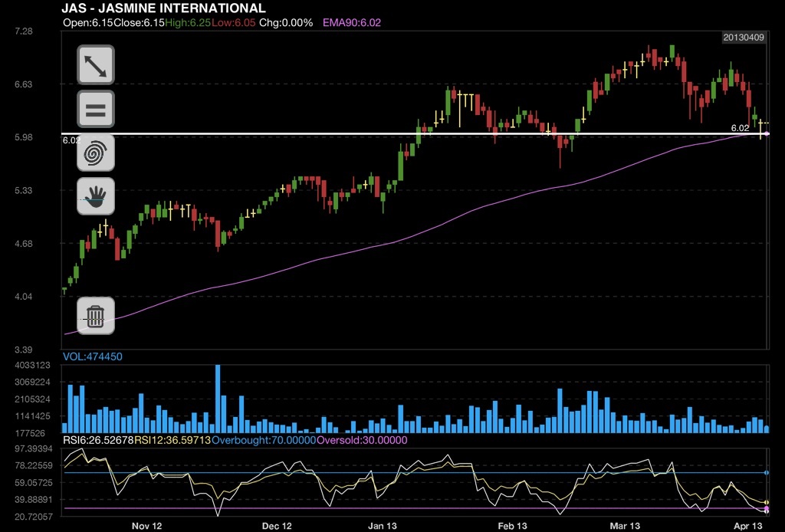The image size is (785, 532).
Task: Click the High:6.25 value
Action: (188, 22)
